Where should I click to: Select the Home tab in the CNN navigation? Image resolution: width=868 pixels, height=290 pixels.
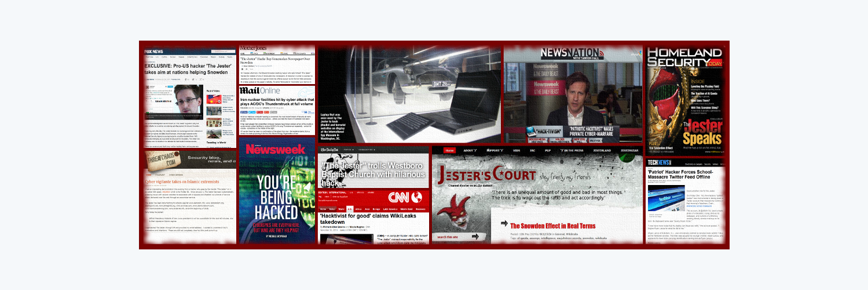pos(324,208)
